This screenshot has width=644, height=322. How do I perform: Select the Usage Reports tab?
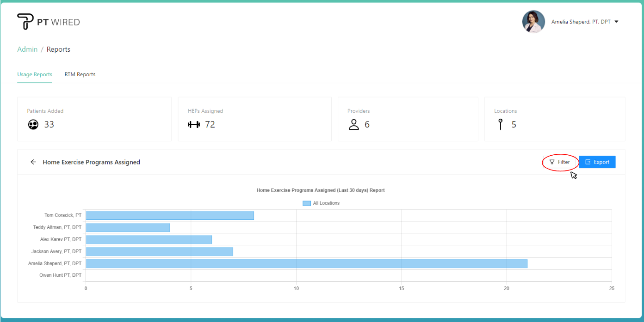pos(35,74)
